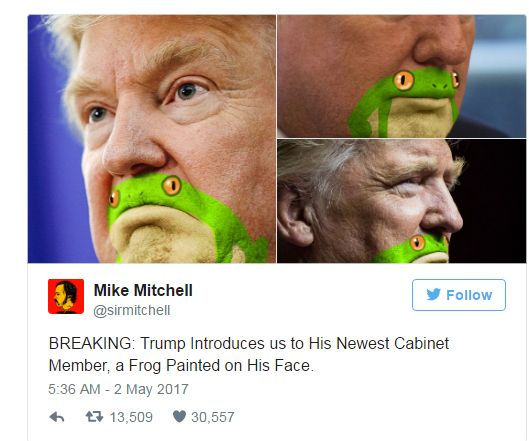Screen dimensions: 529x441
Task: Open the top-right frog mouth photo
Action: (401, 76)
